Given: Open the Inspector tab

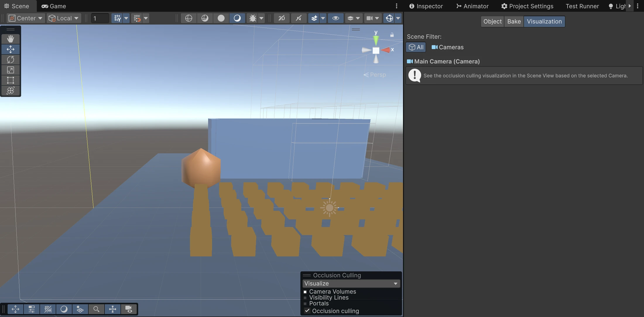Looking at the screenshot, I should pyautogui.click(x=426, y=6).
